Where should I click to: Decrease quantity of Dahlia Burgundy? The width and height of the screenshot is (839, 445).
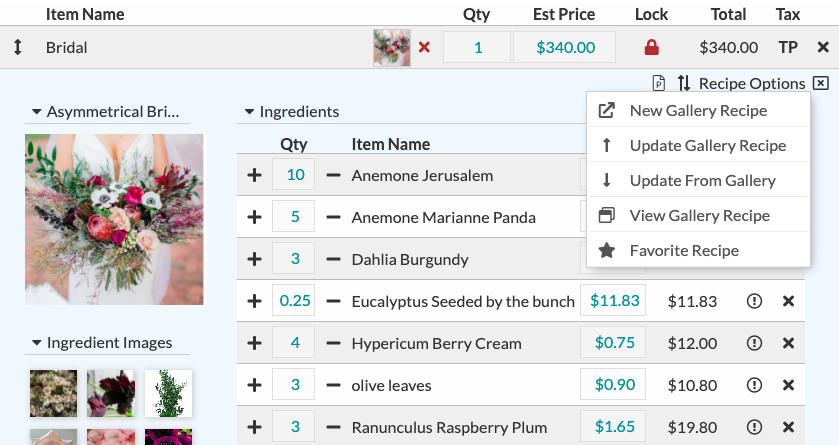(x=333, y=259)
